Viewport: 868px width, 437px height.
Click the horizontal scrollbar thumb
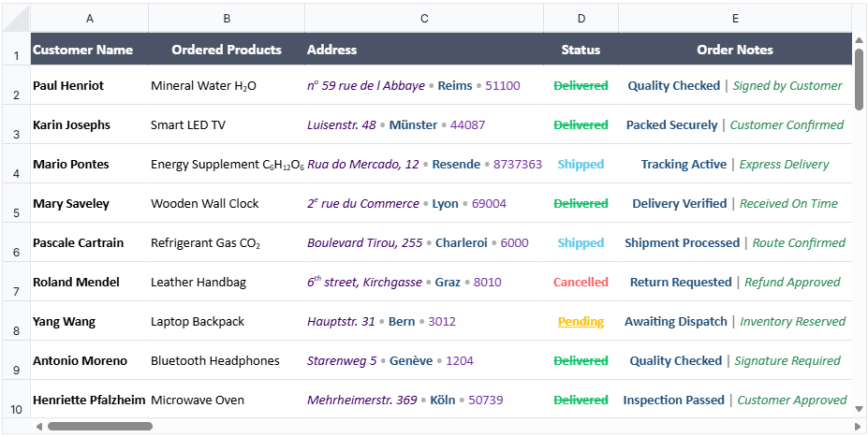[x=99, y=427]
